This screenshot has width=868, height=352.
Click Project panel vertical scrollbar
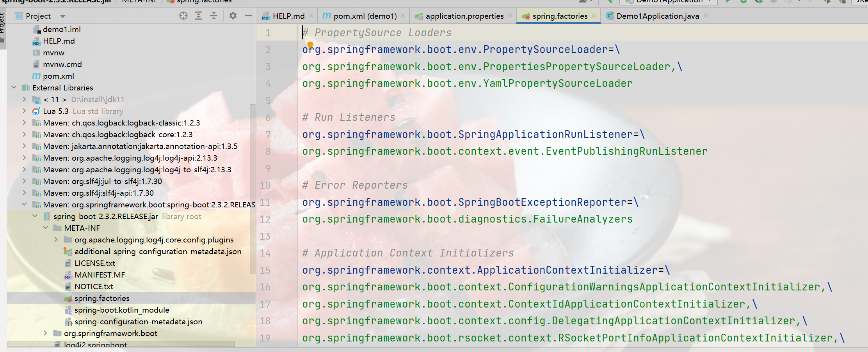[x=253, y=189]
